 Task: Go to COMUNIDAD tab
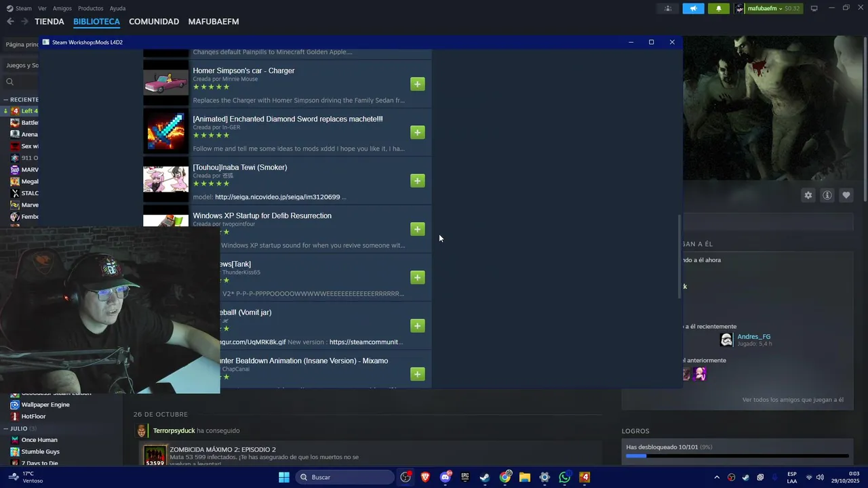point(154,22)
